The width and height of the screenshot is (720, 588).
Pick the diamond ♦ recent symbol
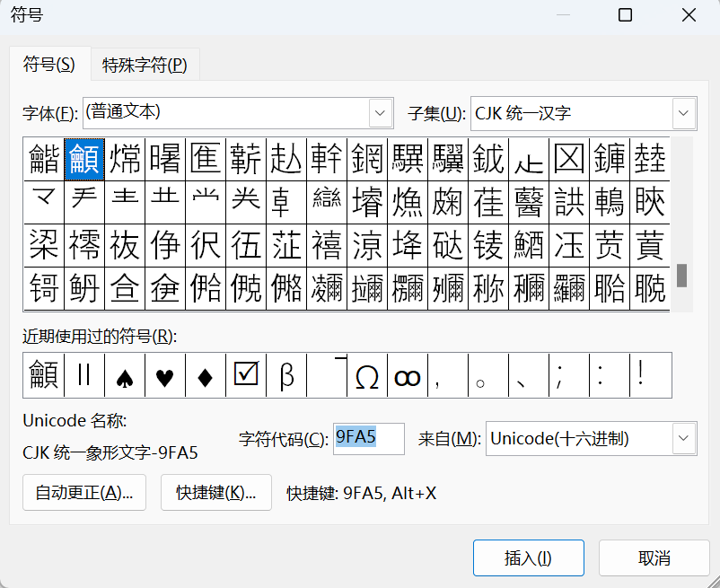(x=206, y=375)
